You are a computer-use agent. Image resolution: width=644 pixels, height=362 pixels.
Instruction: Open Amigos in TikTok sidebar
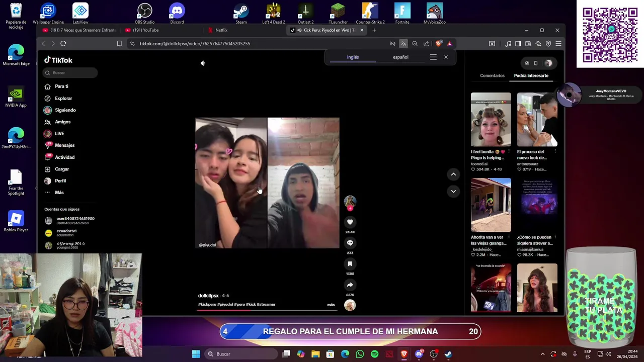[62, 122]
